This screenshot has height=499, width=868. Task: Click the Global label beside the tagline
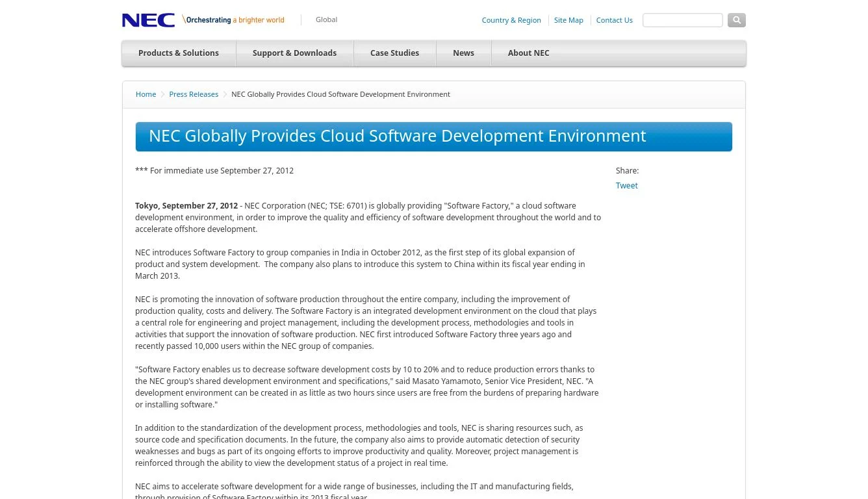tap(326, 19)
